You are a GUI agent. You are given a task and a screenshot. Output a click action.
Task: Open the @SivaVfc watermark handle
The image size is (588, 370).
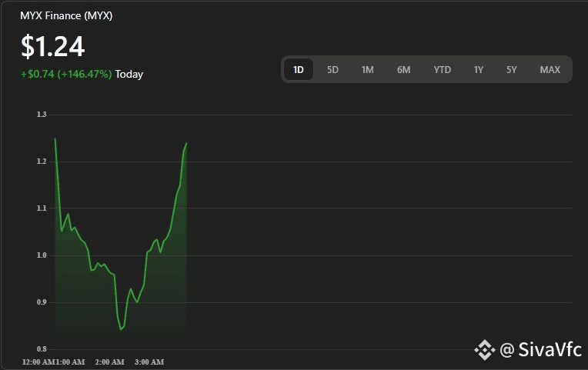coord(541,350)
